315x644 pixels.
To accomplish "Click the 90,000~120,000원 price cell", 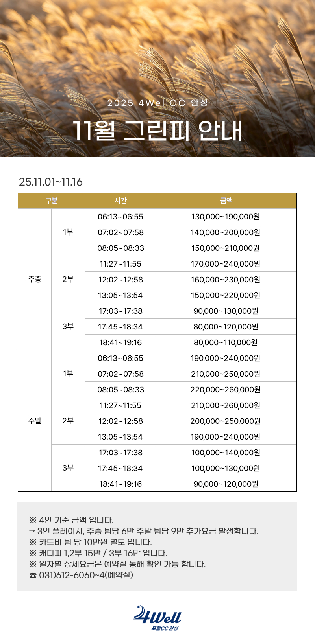I will pos(226,484).
